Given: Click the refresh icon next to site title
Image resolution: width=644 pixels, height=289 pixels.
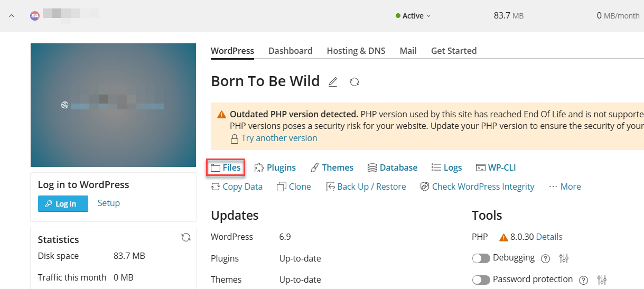Looking at the screenshot, I should pos(355,82).
